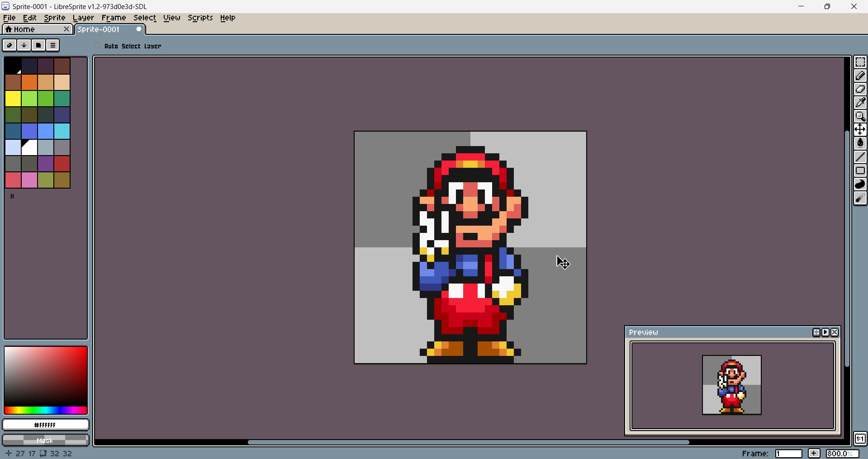This screenshot has width=868, height=459.
Task: Select the Blur tool at toolbar bottom
Action: coord(860,198)
